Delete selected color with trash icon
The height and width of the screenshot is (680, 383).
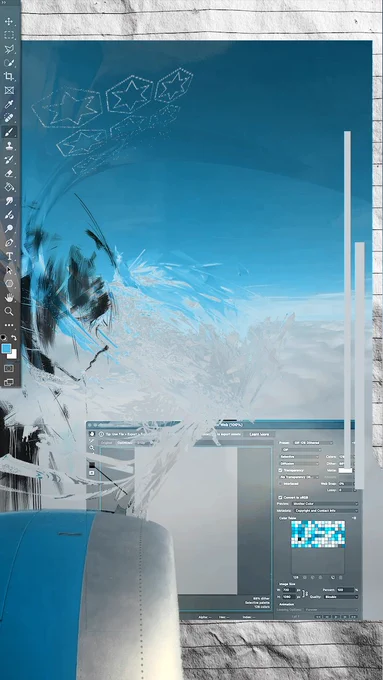pos(340,578)
